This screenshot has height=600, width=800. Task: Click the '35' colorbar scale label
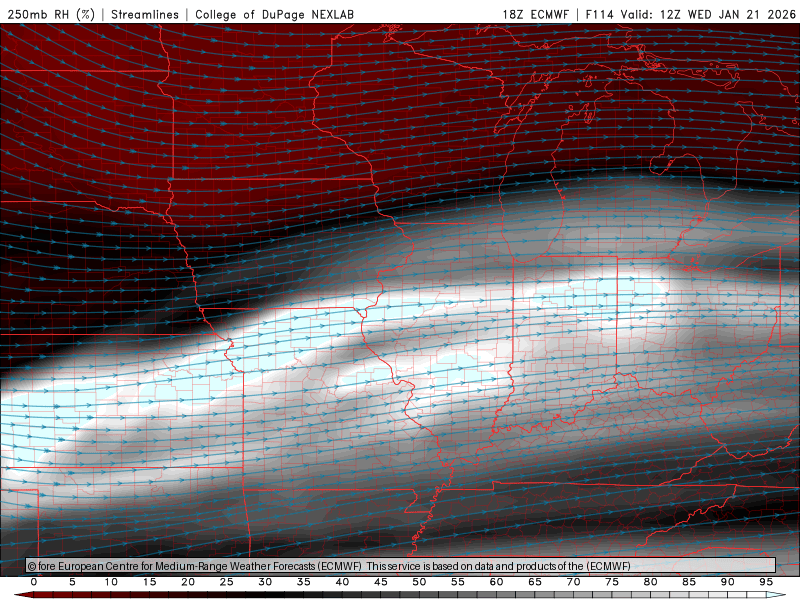(x=304, y=582)
